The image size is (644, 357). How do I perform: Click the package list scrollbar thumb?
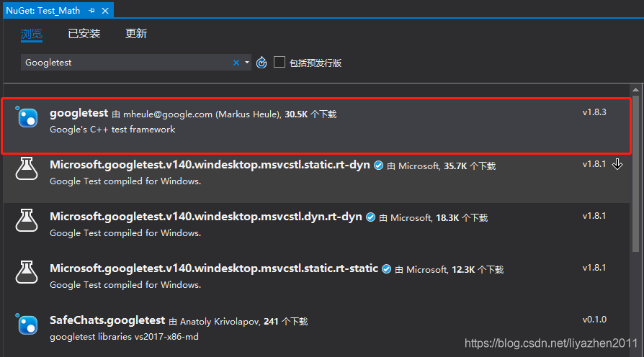[636, 173]
